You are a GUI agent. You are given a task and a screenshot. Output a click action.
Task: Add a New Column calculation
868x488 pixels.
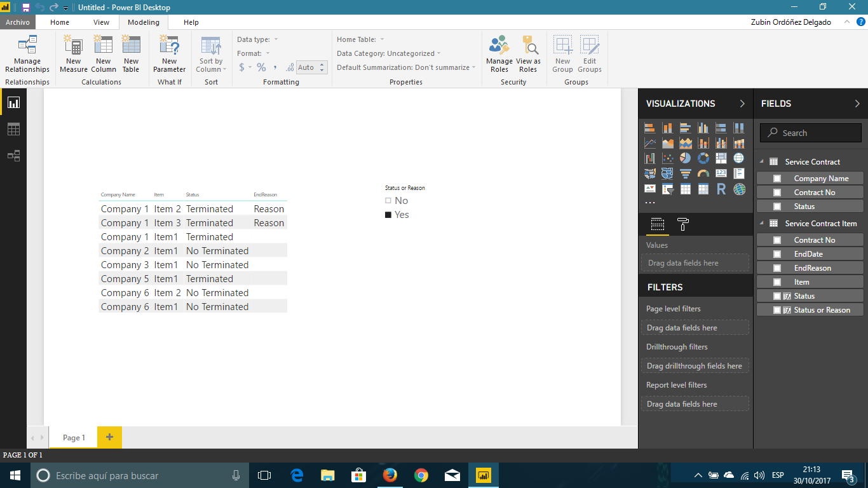click(103, 55)
